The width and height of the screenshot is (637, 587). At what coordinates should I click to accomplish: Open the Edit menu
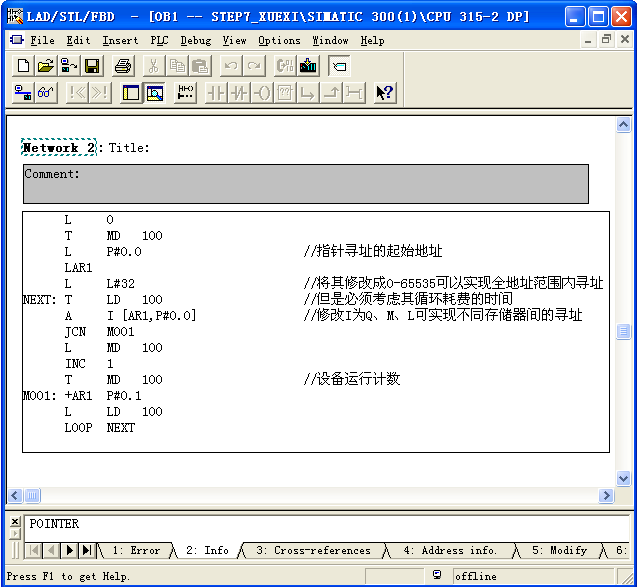[78, 40]
